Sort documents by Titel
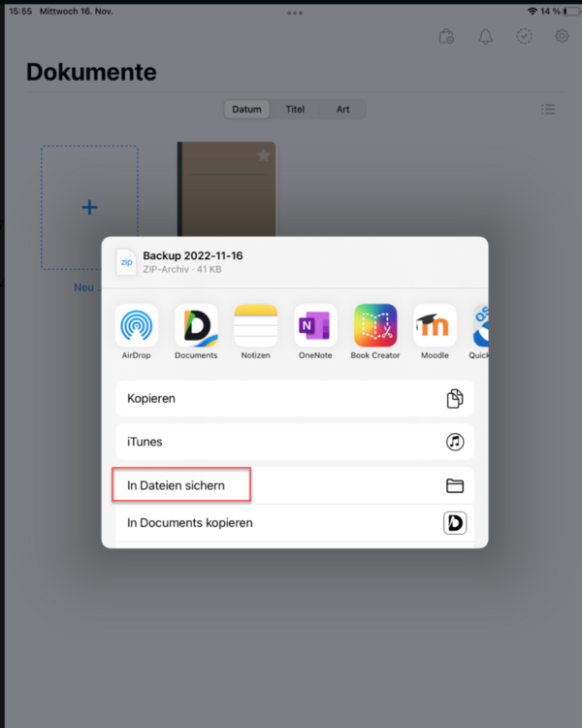The width and height of the screenshot is (582, 728). pyautogui.click(x=295, y=109)
